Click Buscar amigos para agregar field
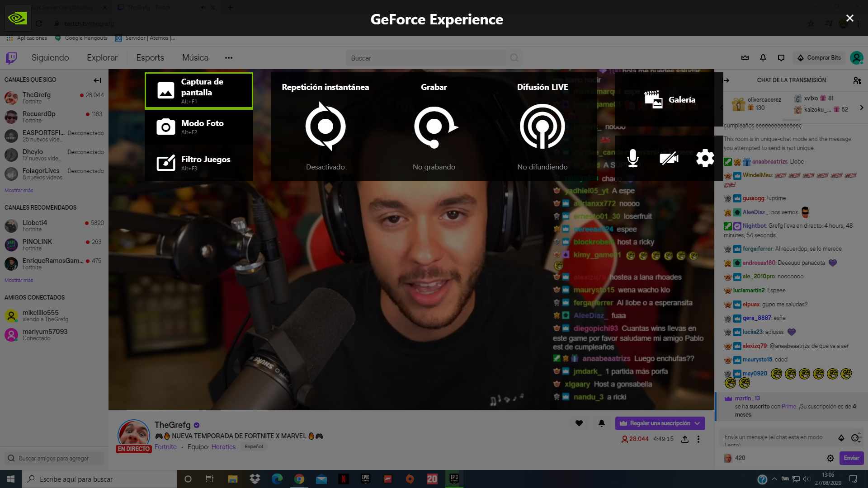 coord(54,458)
